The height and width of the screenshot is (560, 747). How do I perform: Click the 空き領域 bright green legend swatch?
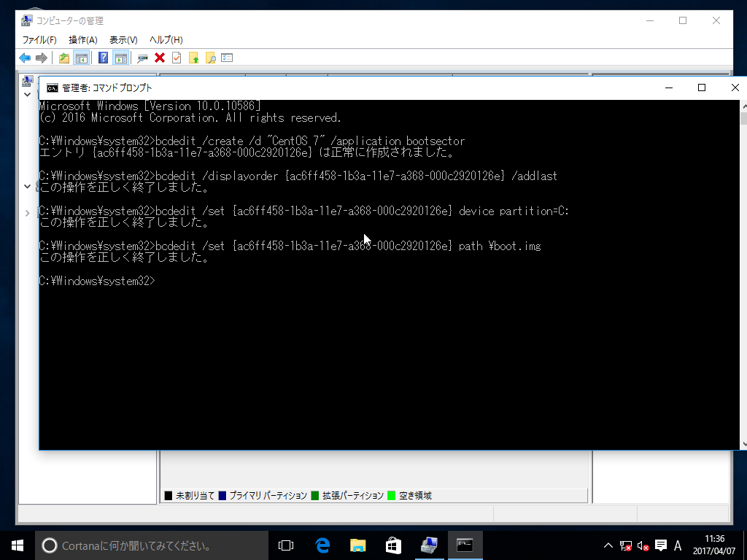click(392, 496)
